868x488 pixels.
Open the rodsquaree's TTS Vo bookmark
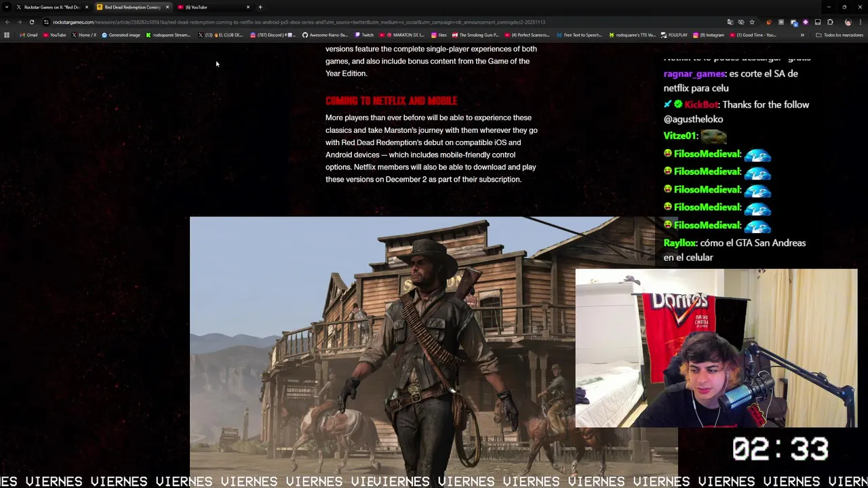click(632, 35)
